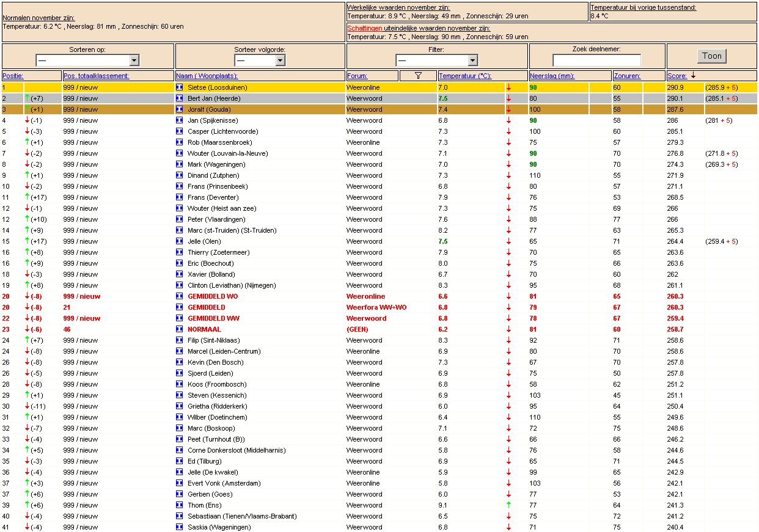
Task: Expand the Filter dropdown
Action: pyautogui.click(x=437, y=60)
